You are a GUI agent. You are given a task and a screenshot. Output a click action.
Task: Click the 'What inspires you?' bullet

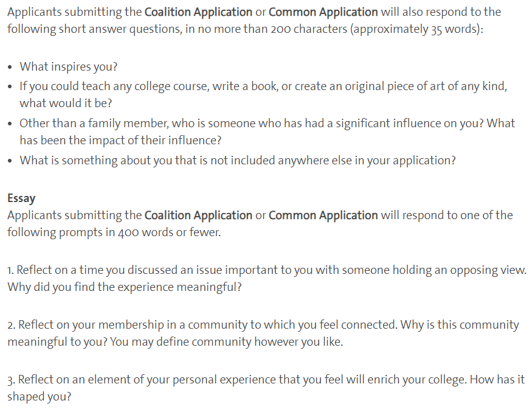(x=69, y=66)
